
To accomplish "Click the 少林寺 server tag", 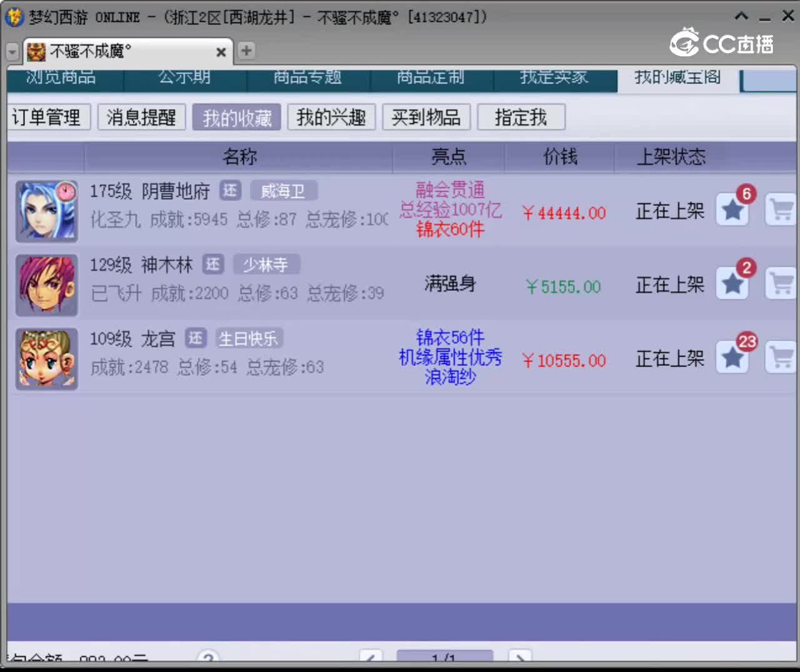I will (267, 264).
